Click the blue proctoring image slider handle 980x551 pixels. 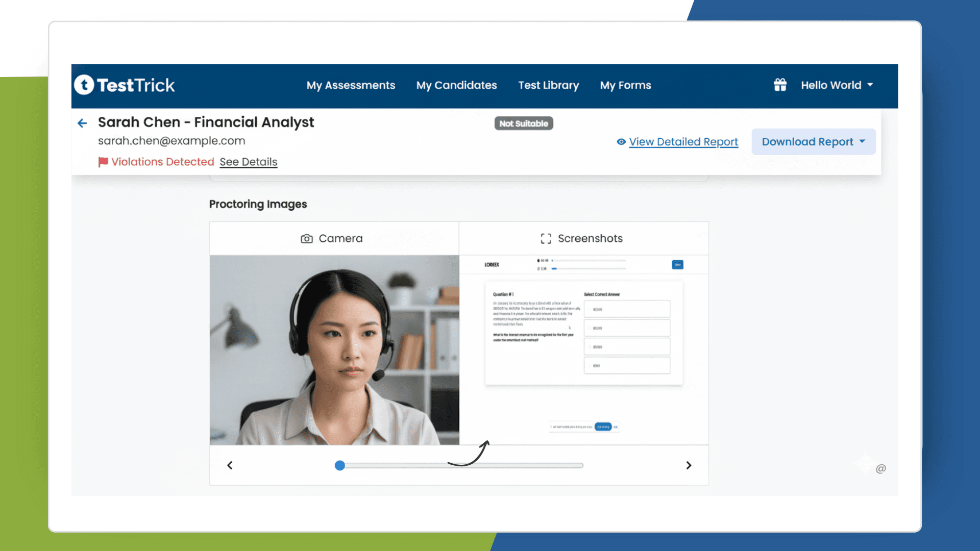[340, 465]
